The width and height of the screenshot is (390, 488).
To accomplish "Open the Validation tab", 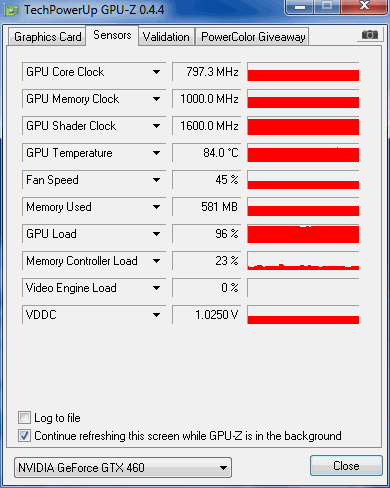I will tap(166, 37).
